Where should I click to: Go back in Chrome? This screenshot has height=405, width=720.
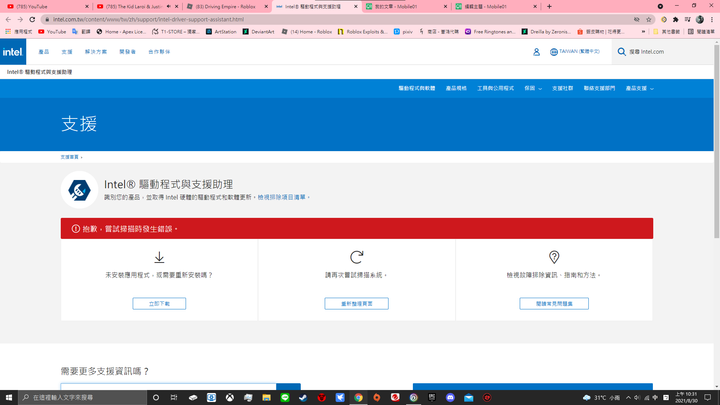click(x=8, y=19)
